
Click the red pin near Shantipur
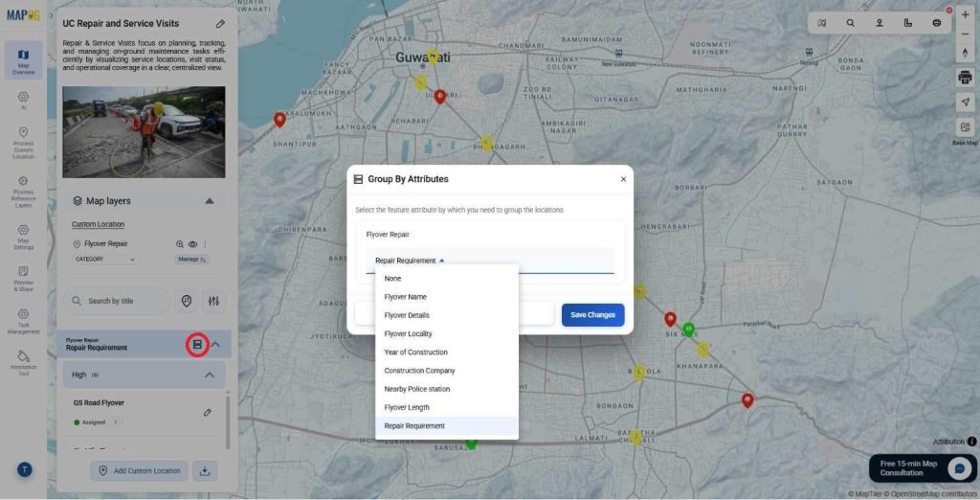pos(280,120)
